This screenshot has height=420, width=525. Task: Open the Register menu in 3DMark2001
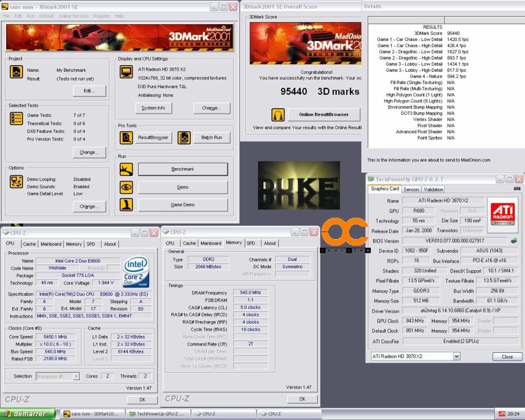coord(102,16)
